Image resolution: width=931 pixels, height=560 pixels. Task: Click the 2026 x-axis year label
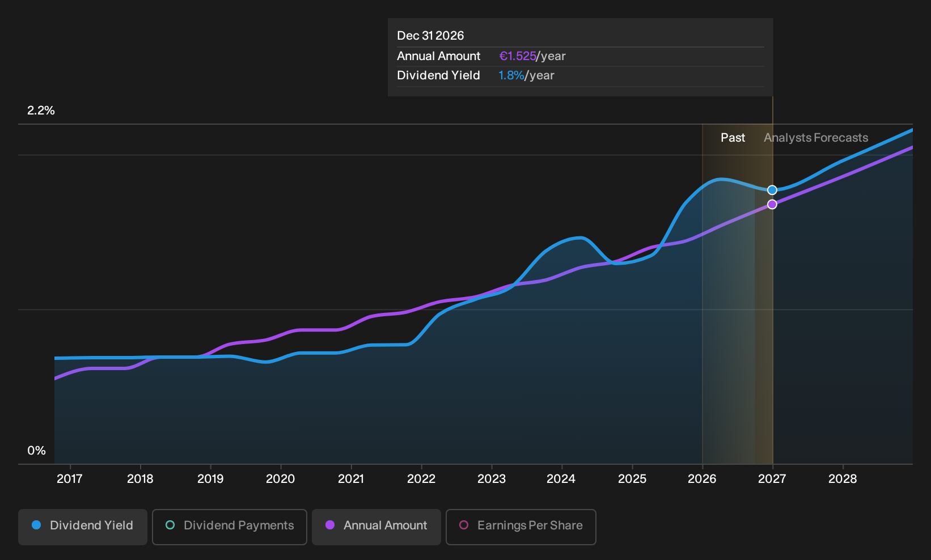702,479
